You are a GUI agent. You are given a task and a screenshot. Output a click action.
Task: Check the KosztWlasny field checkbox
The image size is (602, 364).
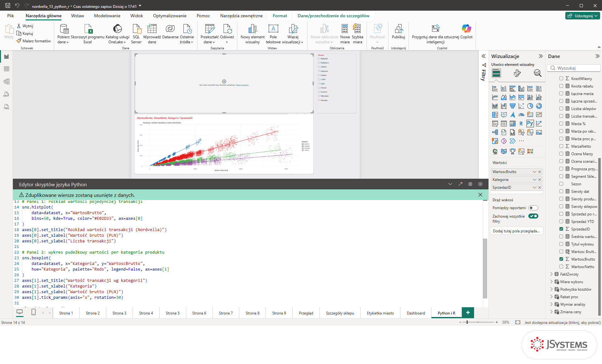pos(561,79)
